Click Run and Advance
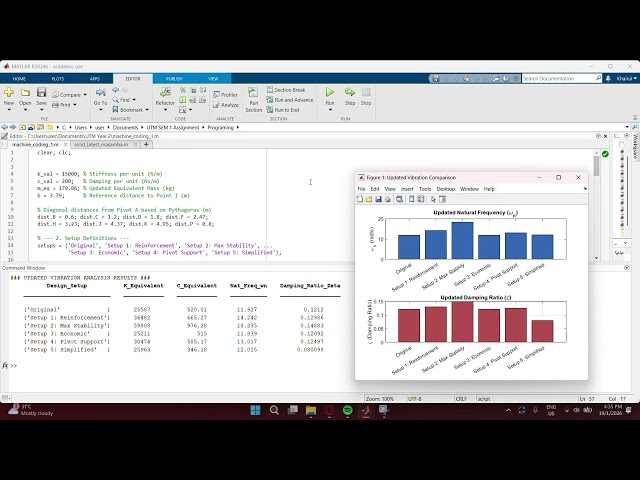Viewport: 640px width, 480px height. click(290, 100)
